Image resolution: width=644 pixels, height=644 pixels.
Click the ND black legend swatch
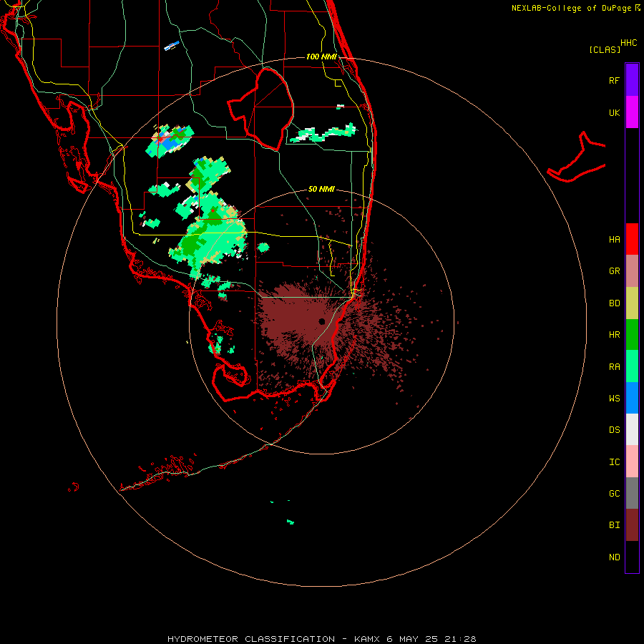[x=632, y=557]
